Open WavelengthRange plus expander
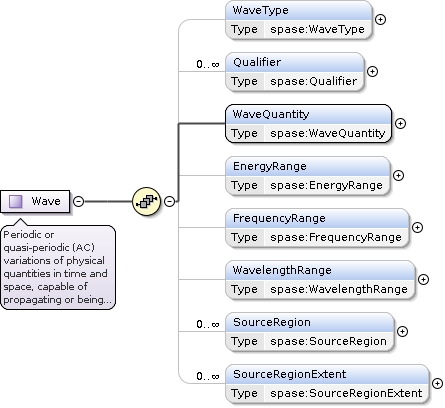This screenshot has height=408, width=445. coord(423,280)
